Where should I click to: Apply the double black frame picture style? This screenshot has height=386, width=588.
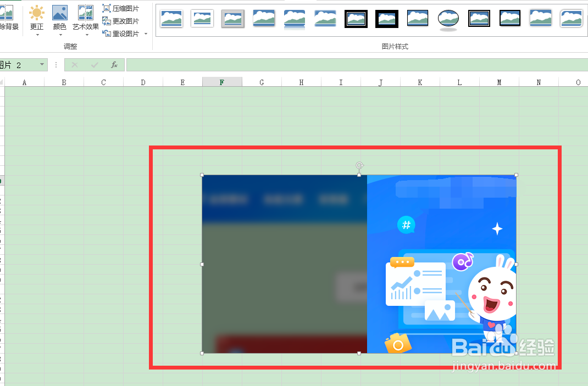point(356,18)
